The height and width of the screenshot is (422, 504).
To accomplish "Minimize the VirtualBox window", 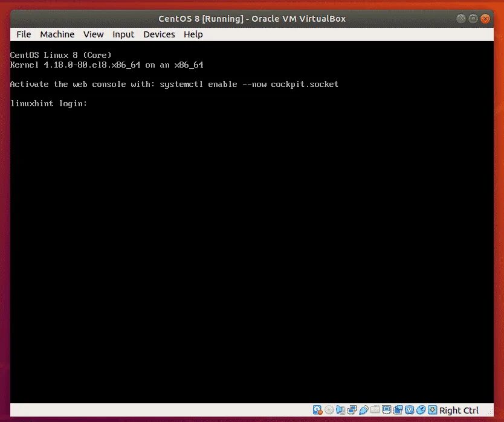I will [461, 19].
